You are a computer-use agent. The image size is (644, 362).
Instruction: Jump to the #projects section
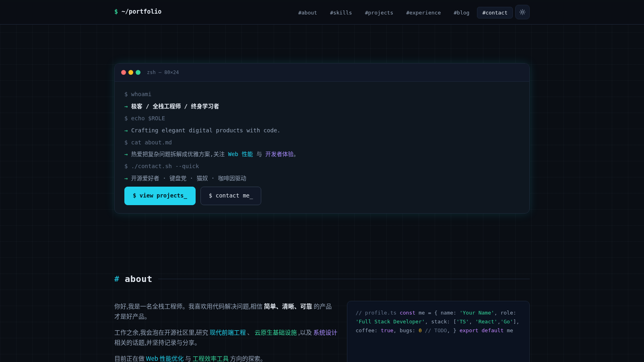379,13
